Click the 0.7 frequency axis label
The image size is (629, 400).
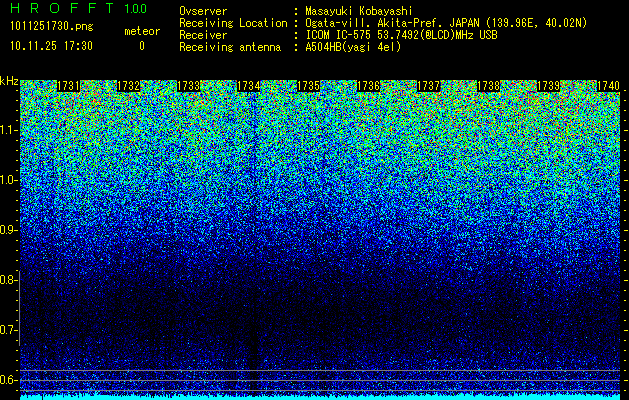tap(8, 330)
